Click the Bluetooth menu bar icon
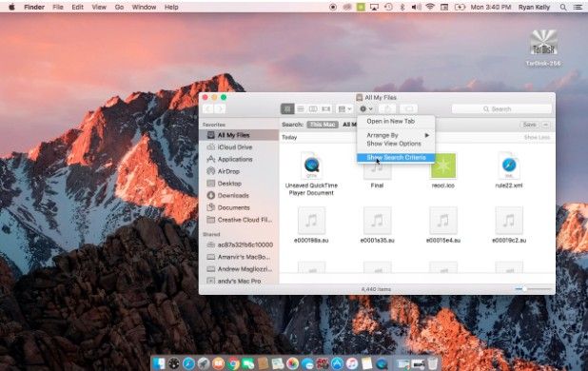The image size is (588, 371). click(402, 7)
